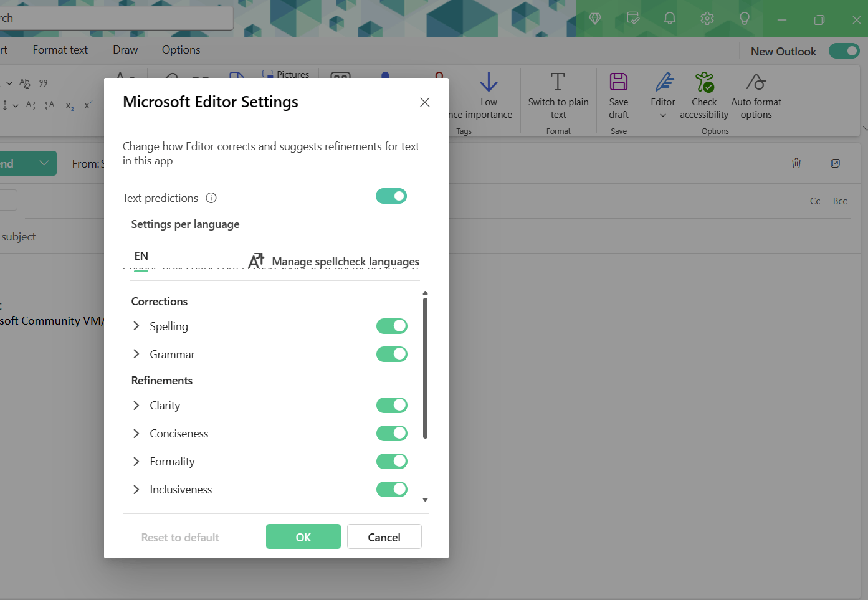Click Text predictions info icon
This screenshot has height=600, width=868.
pyautogui.click(x=211, y=198)
